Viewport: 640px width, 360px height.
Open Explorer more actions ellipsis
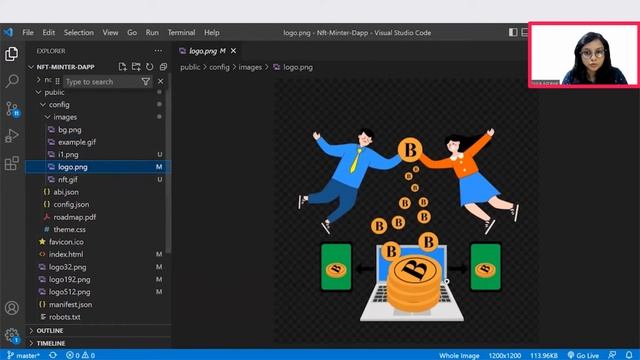point(158,51)
